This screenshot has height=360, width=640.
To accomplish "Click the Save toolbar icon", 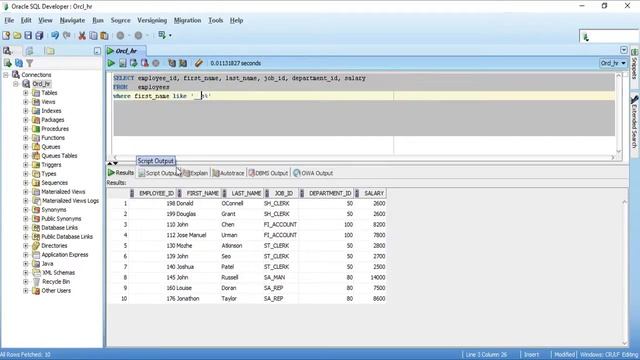I will click(x=28, y=36).
